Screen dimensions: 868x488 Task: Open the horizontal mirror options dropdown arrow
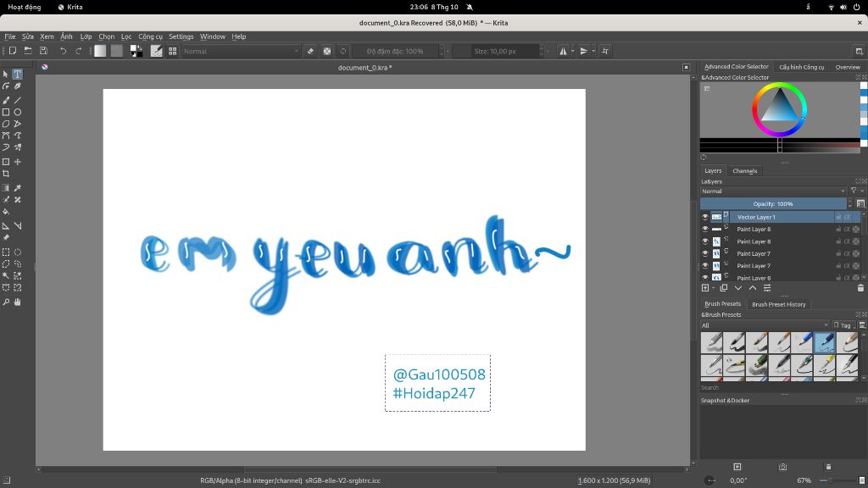[572, 51]
